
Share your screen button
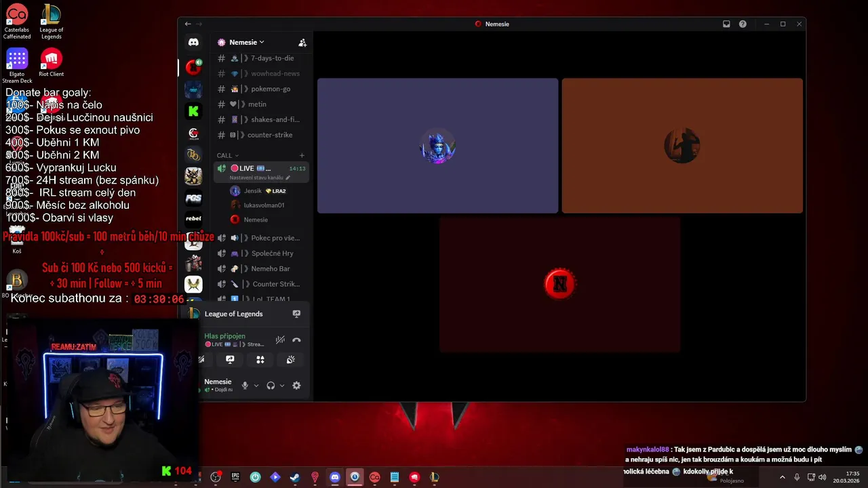pyautogui.click(x=230, y=359)
